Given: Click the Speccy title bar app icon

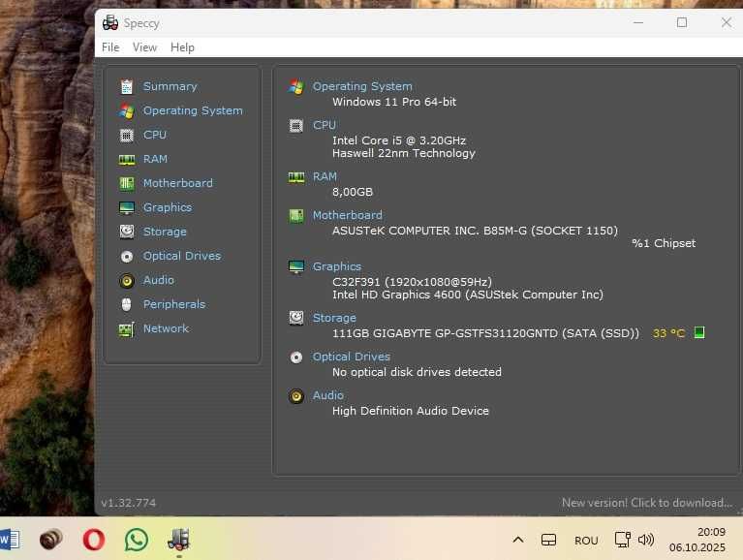Looking at the screenshot, I should [110, 22].
